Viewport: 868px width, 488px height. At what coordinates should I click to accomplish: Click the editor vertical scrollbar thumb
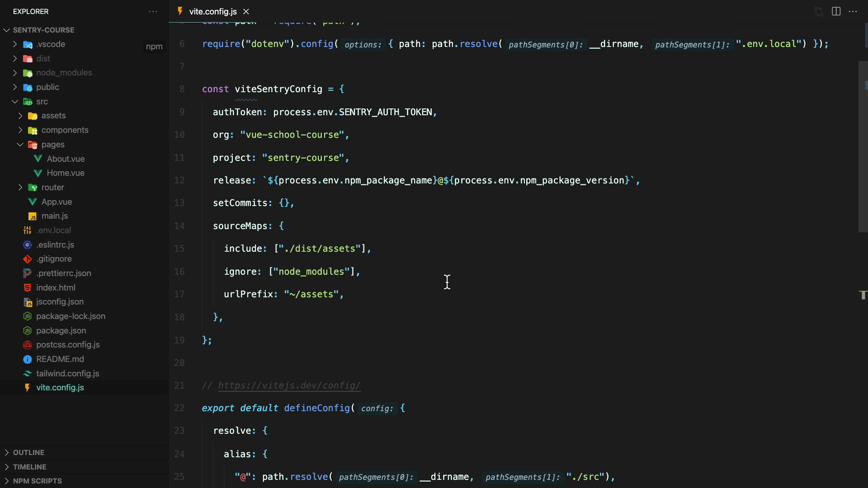point(863,146)
